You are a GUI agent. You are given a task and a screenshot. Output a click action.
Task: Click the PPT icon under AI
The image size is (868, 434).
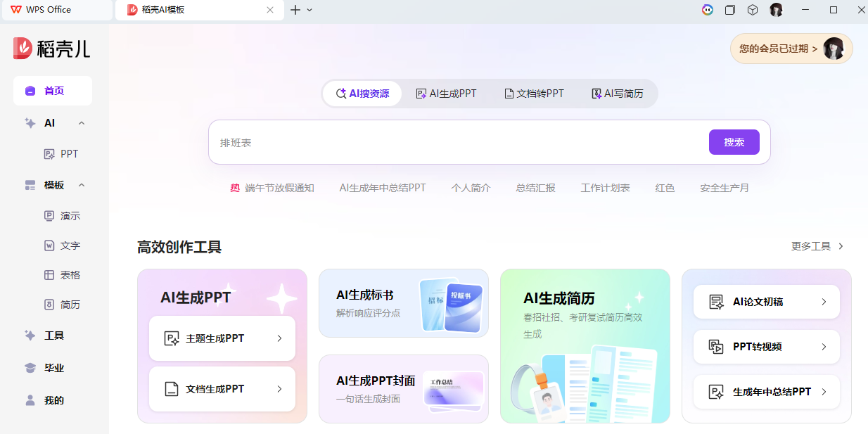[49, 154]
